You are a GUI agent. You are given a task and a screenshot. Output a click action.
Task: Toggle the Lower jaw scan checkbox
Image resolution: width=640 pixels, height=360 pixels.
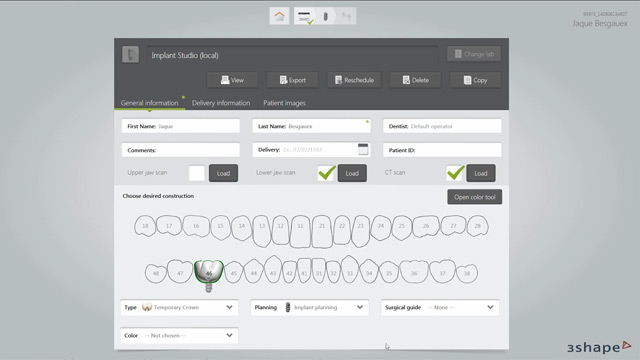coord(327,173)
